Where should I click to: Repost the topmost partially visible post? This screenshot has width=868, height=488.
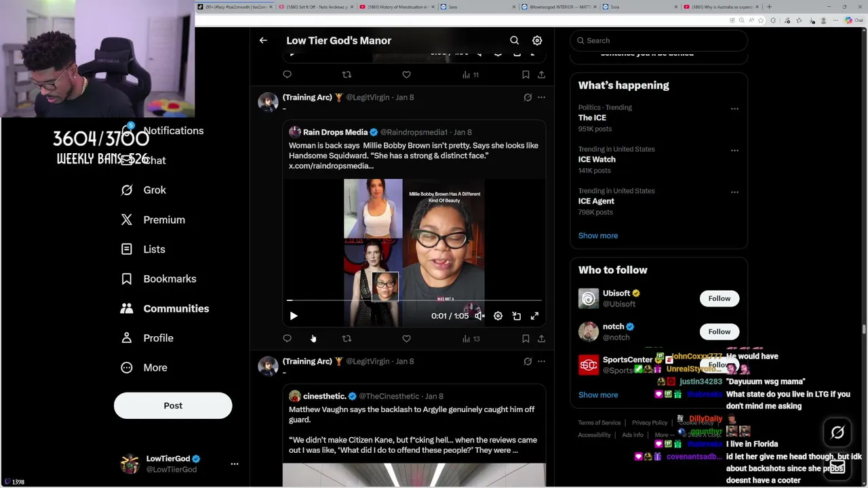[x=347, y=75]
